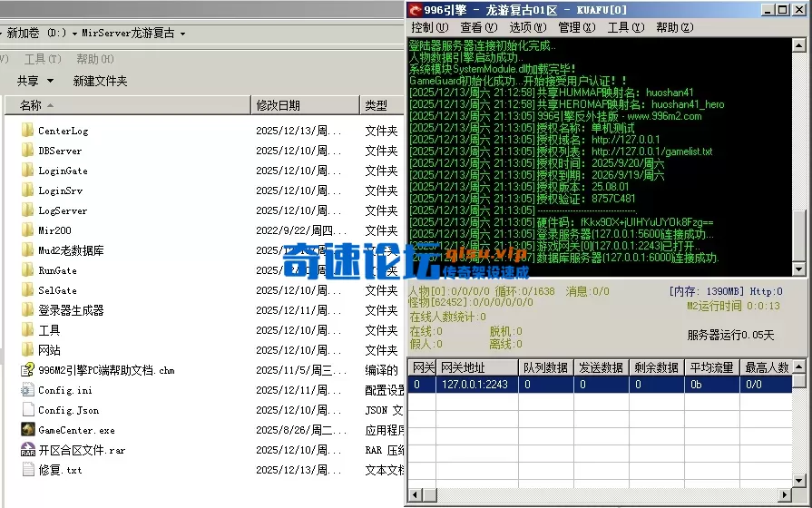Click the 新建文件夹 button

click(100, 81)
